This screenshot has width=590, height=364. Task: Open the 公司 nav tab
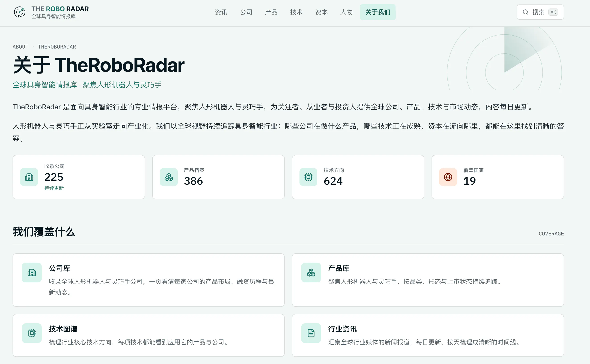[x=246, y=12]
